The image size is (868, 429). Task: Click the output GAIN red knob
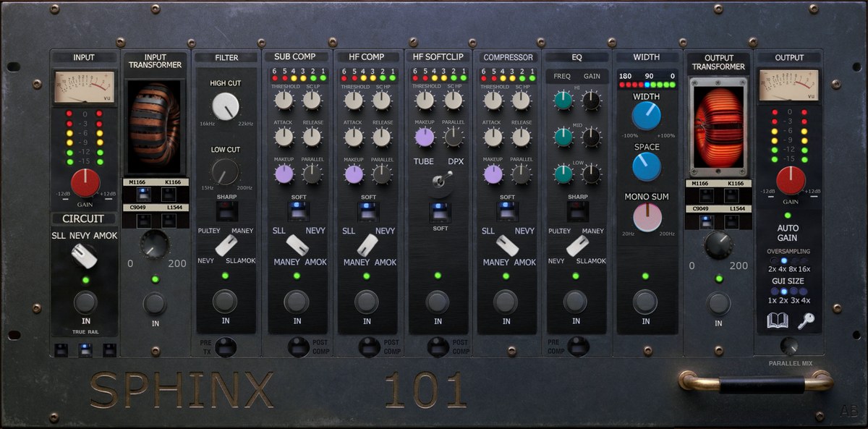coord(791,180)
